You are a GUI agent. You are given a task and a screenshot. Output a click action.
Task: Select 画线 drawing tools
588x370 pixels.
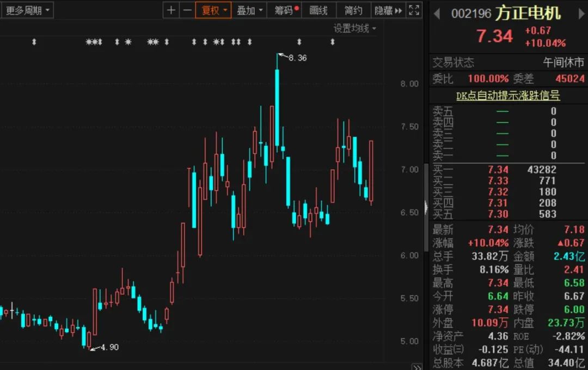[318, 10]
